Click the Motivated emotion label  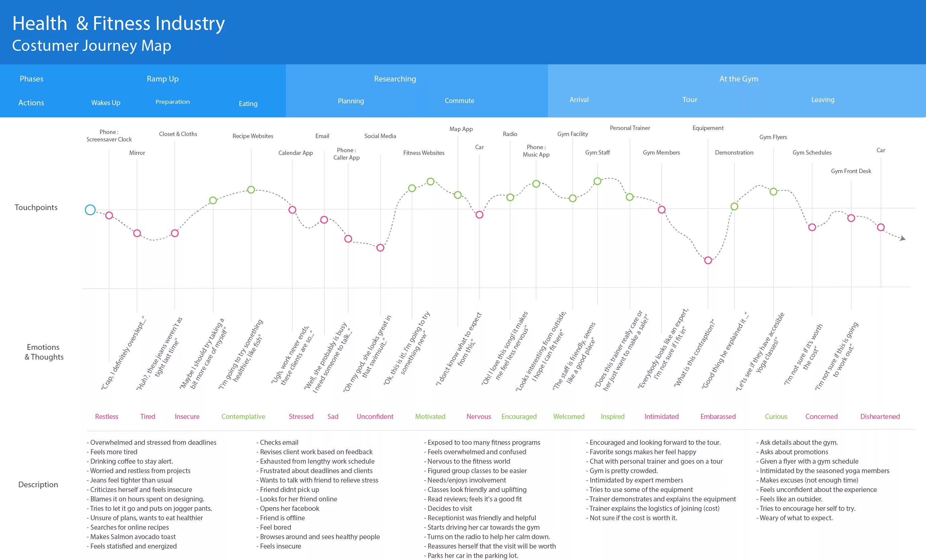pos(430,417)
